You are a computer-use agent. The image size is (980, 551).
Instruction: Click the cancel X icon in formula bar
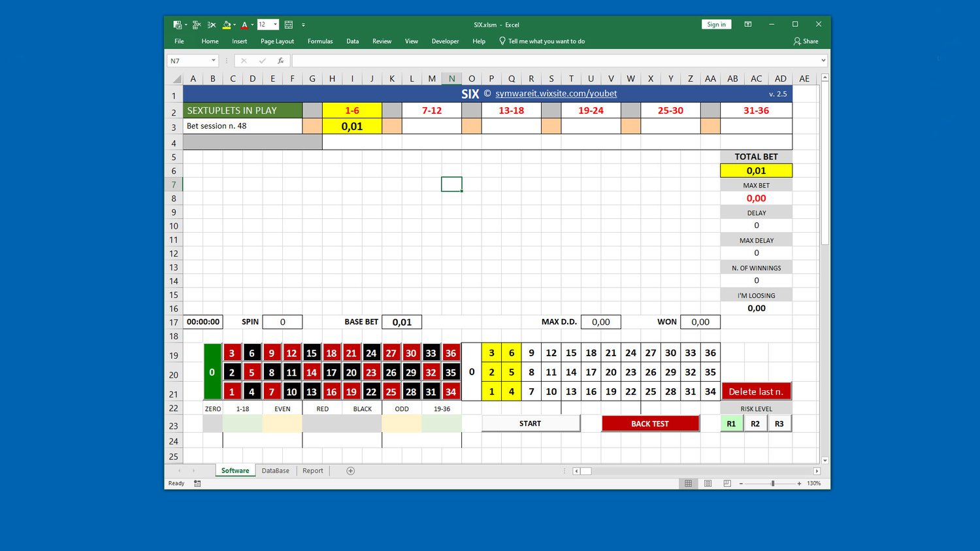[244, 61]
